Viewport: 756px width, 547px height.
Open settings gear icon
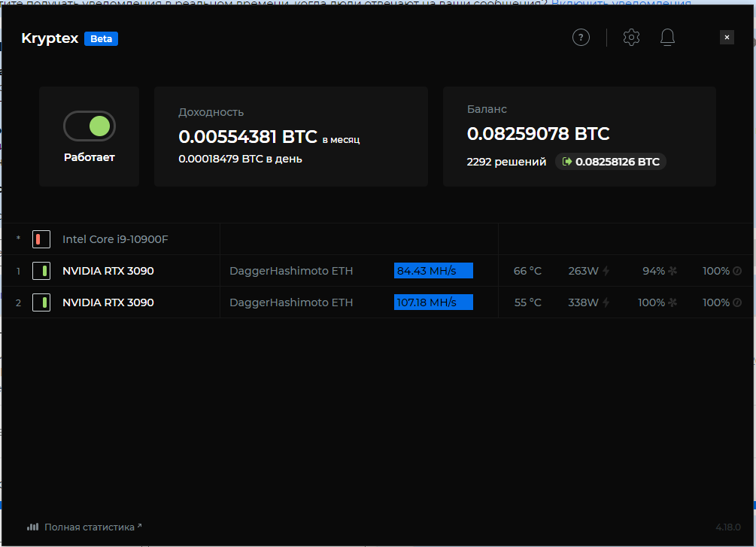click(x=631, y=37)
